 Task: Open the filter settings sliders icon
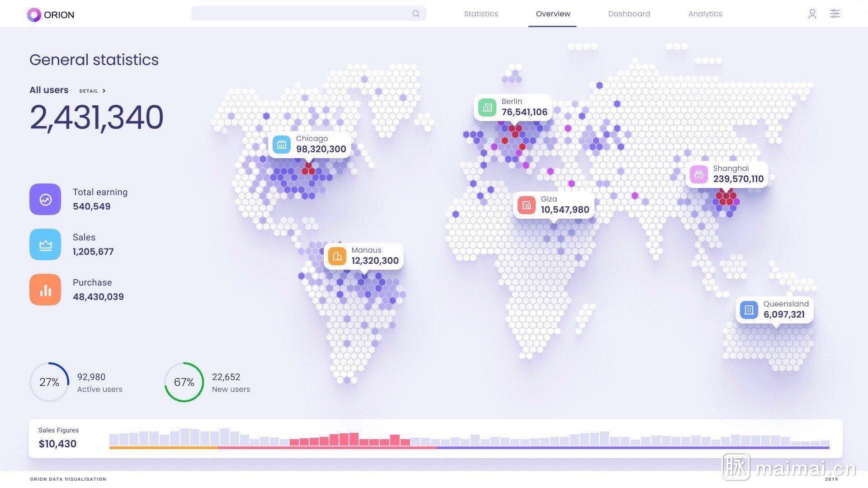(835, 14)
